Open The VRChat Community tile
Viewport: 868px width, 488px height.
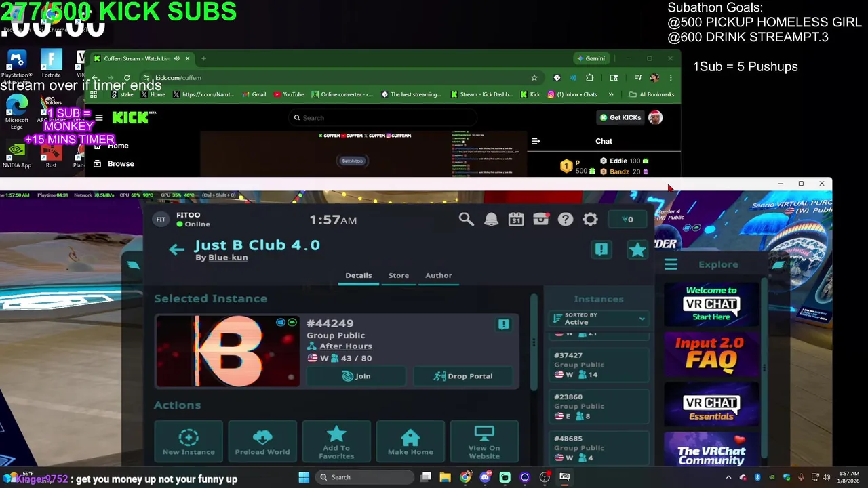tap(711, 449)
